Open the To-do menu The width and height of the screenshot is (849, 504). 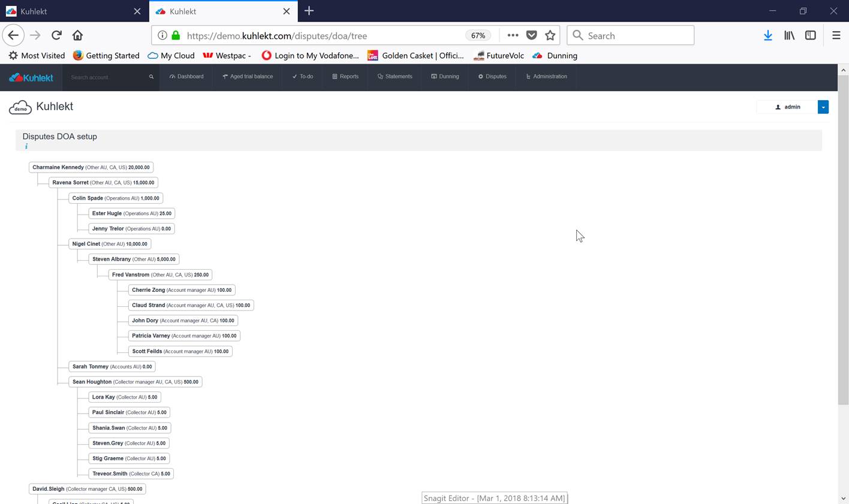click(303, 77)
